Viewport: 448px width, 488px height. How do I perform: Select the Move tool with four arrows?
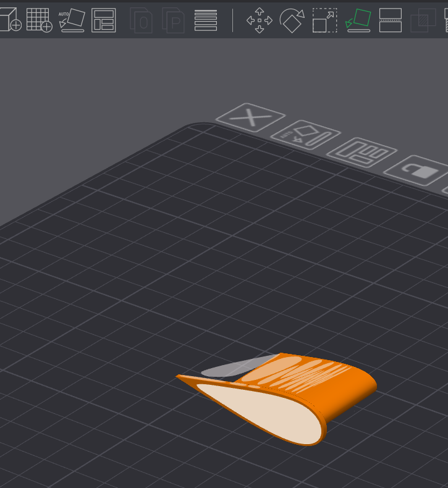260,20
